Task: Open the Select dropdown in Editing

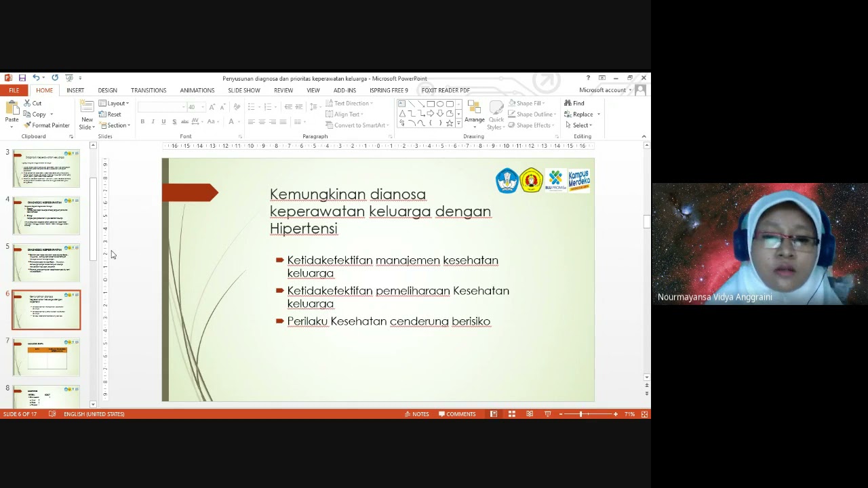Action: pyautogui.click(x=578, y=125)
